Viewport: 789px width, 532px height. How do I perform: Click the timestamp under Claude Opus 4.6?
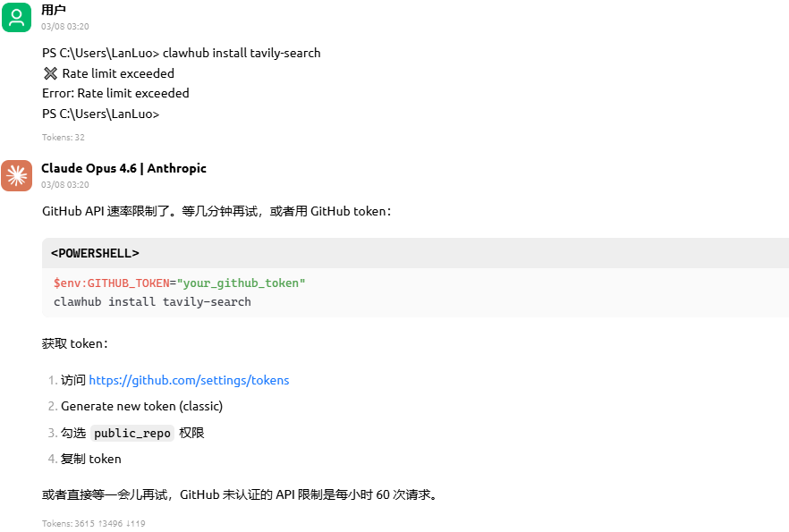[x=64, y=185]
